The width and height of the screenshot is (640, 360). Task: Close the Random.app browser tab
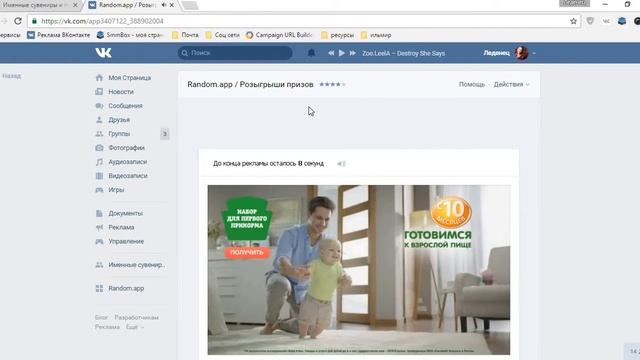tap(172, 5)
